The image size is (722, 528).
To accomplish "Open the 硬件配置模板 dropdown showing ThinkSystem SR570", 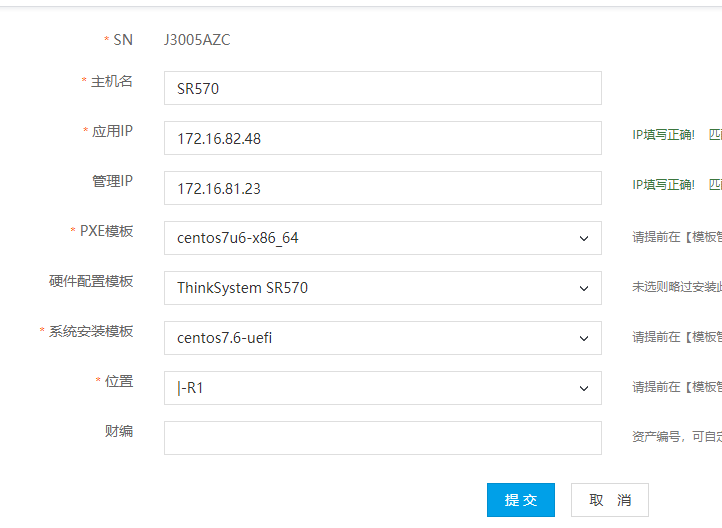I will point(383,288).
